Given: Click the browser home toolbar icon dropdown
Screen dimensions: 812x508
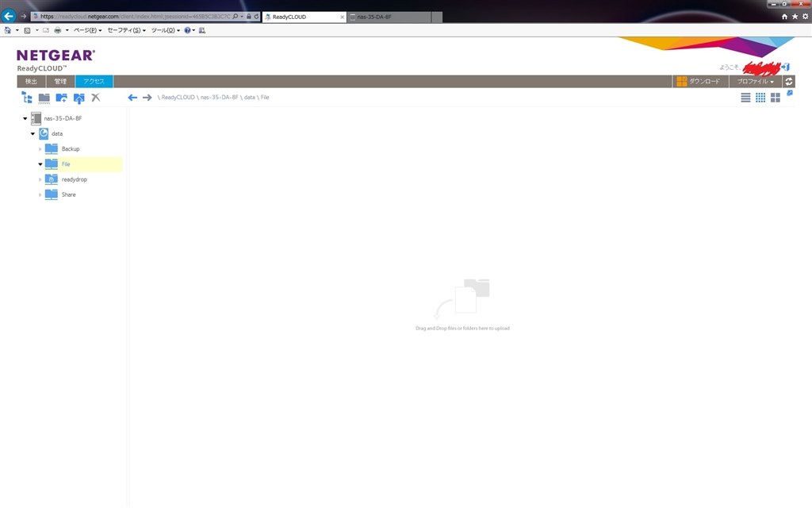Looking at the screenshot, I should [x=17, y=31].
